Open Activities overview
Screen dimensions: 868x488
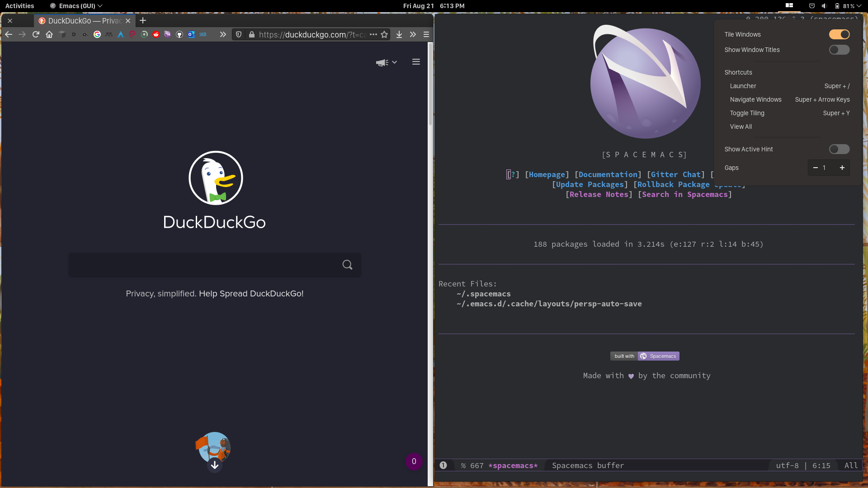[x=19, y=6]
